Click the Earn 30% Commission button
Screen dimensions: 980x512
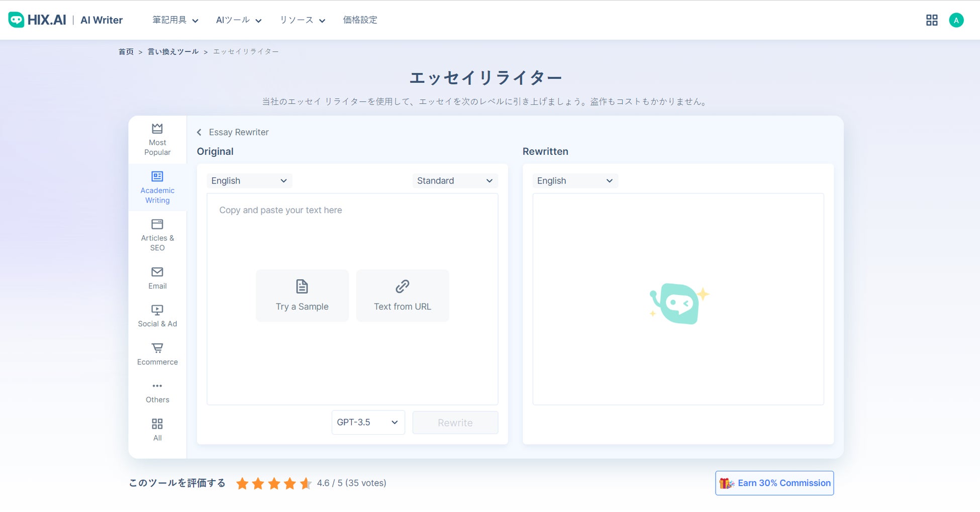(774, 483)
